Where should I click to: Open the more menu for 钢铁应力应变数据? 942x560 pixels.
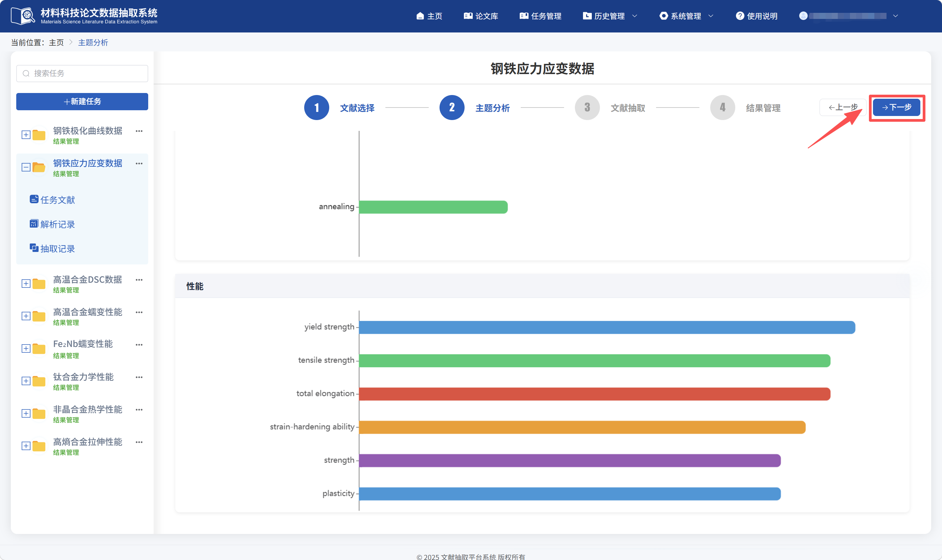[139, 163]
